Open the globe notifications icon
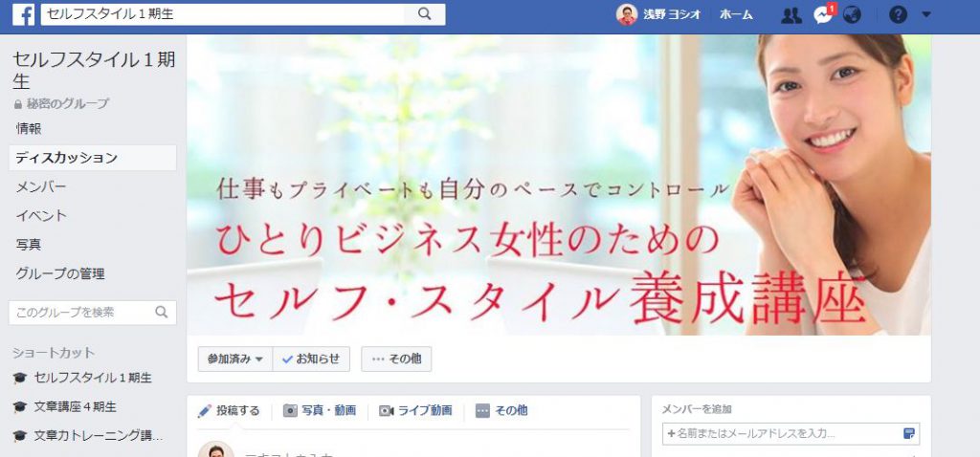This screenshot has width=980, height=457. point(851,15)
